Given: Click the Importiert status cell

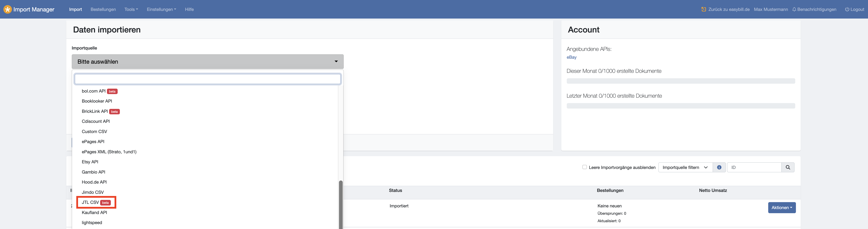Looking at the screenshot, I should [399, 206].
